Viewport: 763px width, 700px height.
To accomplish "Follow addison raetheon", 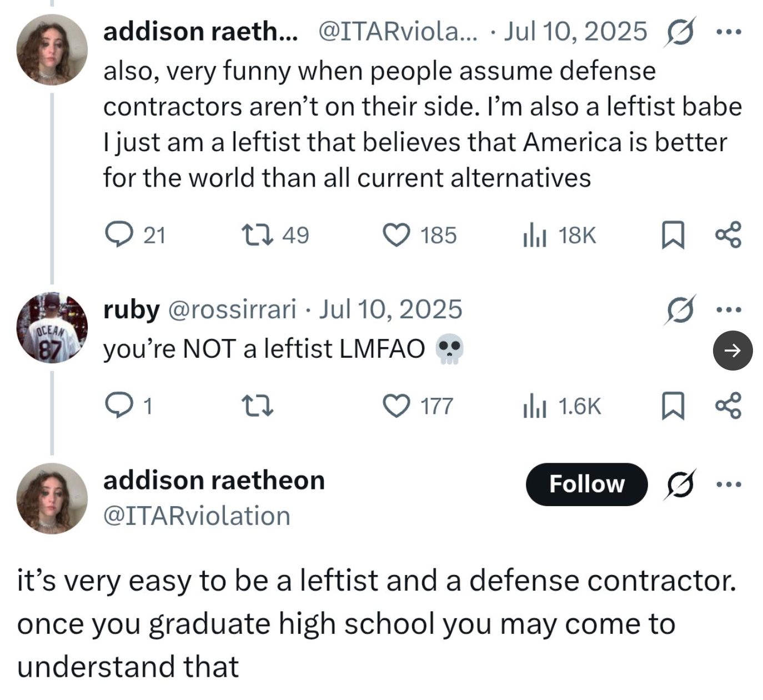I will point(586,484).
